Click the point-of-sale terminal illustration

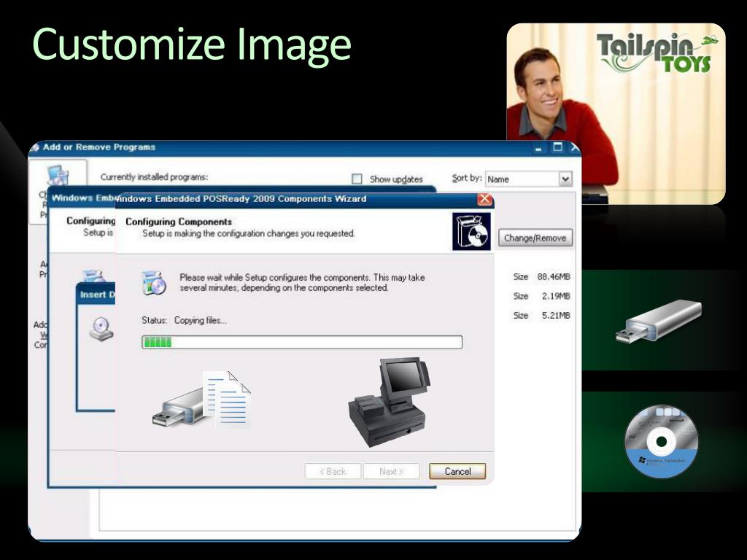tap(389, 402)
